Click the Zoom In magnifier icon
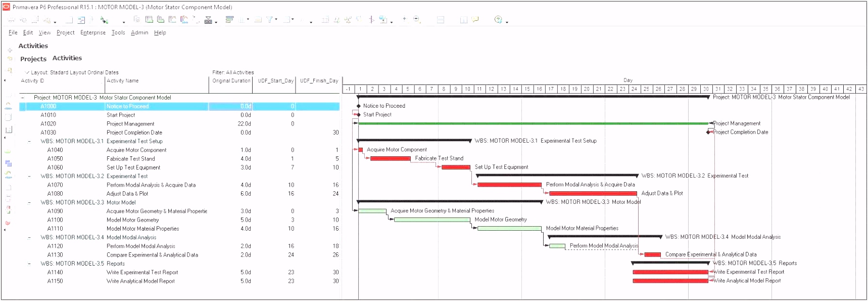 tap(405, 19)
